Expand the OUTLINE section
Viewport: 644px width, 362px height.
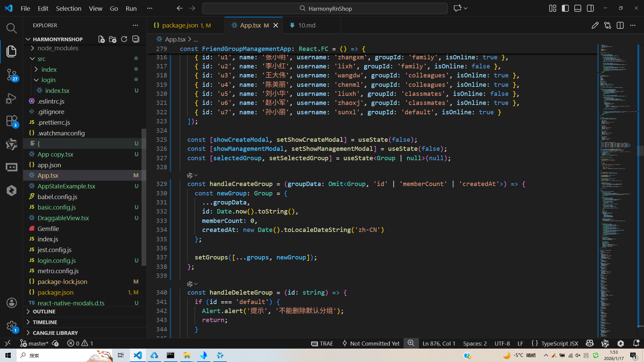click(44, 311)
